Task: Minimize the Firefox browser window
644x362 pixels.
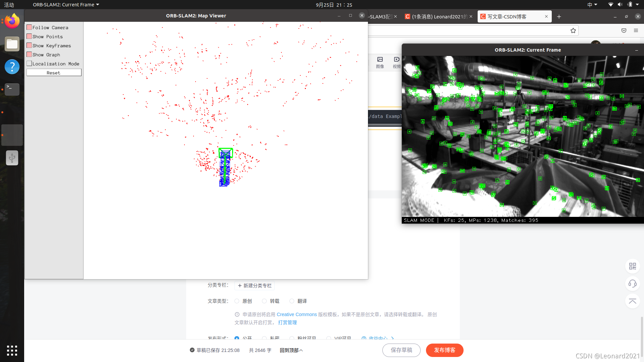Action: click(x=615, y=17)
